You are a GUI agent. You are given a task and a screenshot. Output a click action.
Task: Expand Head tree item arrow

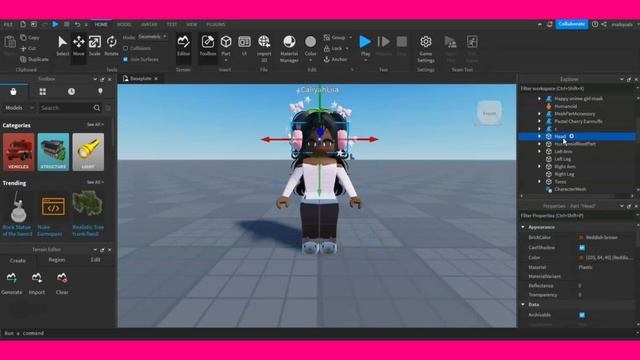coord(539,136)
